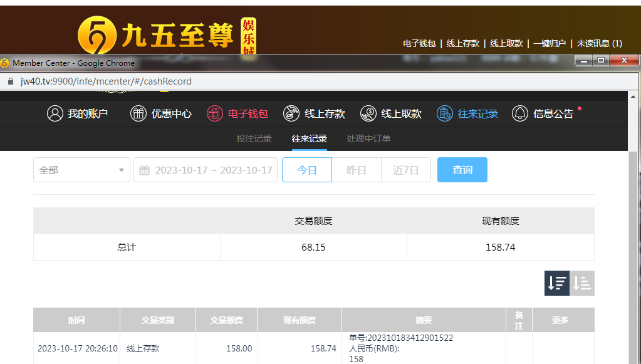
Task: Click total 现有额度 value 158.74
Action: click(x=501, y=247)
